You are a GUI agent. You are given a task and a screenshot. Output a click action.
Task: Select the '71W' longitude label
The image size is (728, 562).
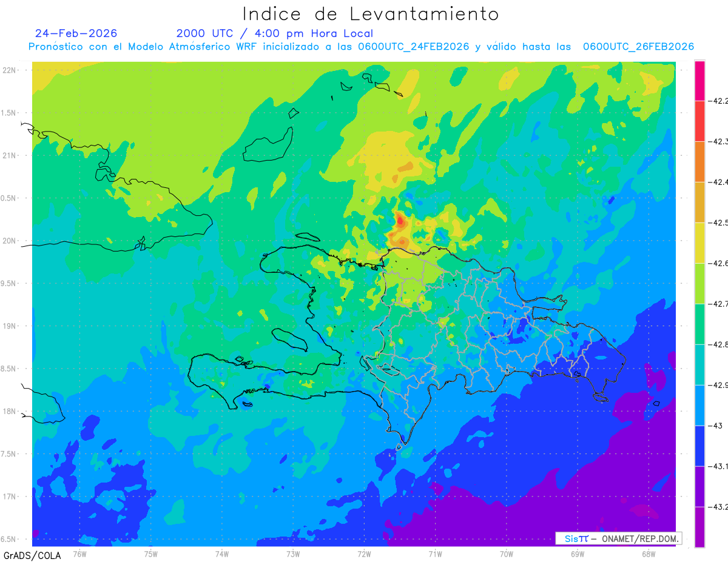(435, 553)
